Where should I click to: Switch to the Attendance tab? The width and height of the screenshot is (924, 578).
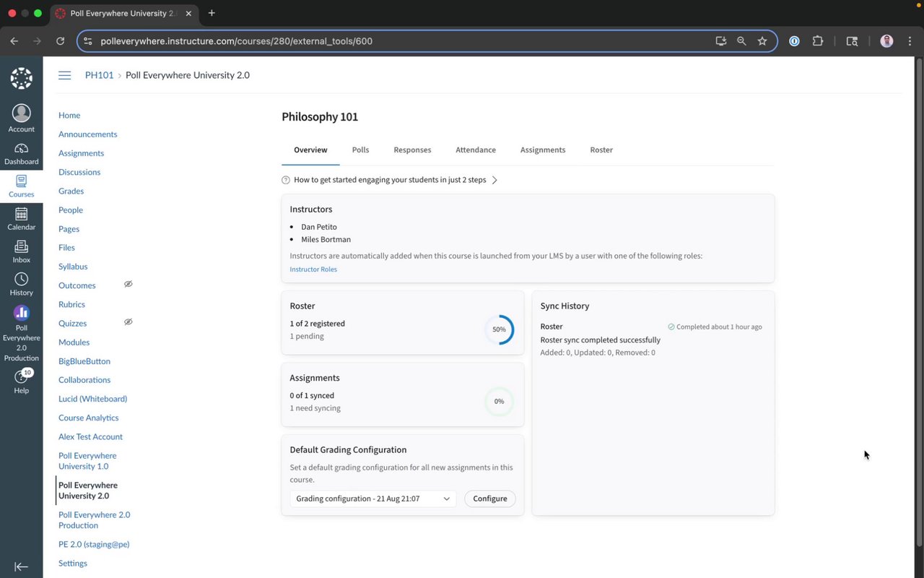click(476, 150)
